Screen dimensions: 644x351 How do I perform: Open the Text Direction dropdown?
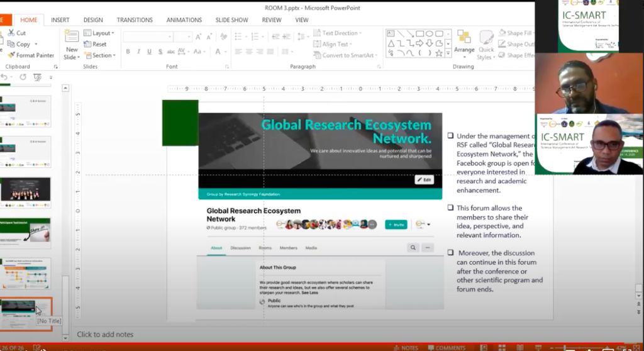[338, 33]
